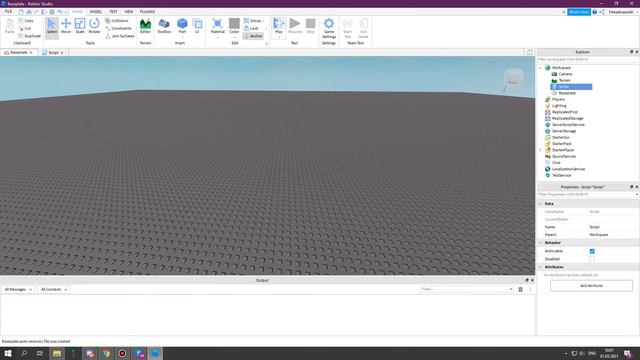640x360 pixels.
Task: Open Roblox Studio icon in the taskbar
Action: click(155, 353)
